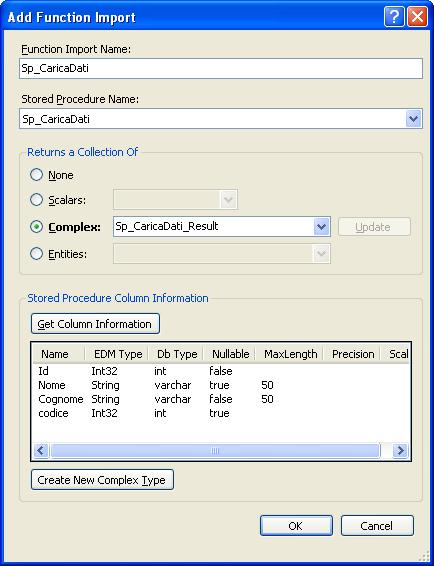Select the Cognome row in column list
Screen dimensions: 434x566
coord(221,399)
